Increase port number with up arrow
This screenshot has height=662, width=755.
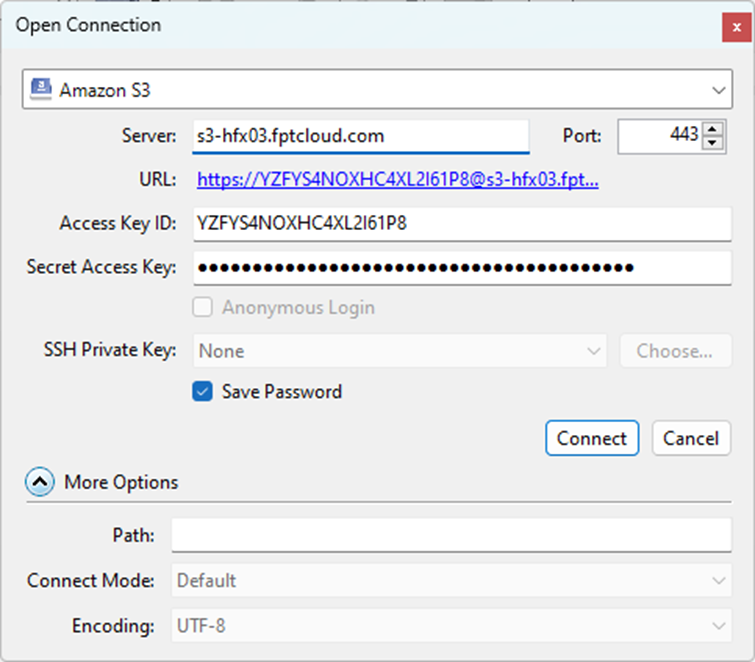point(713,129)
